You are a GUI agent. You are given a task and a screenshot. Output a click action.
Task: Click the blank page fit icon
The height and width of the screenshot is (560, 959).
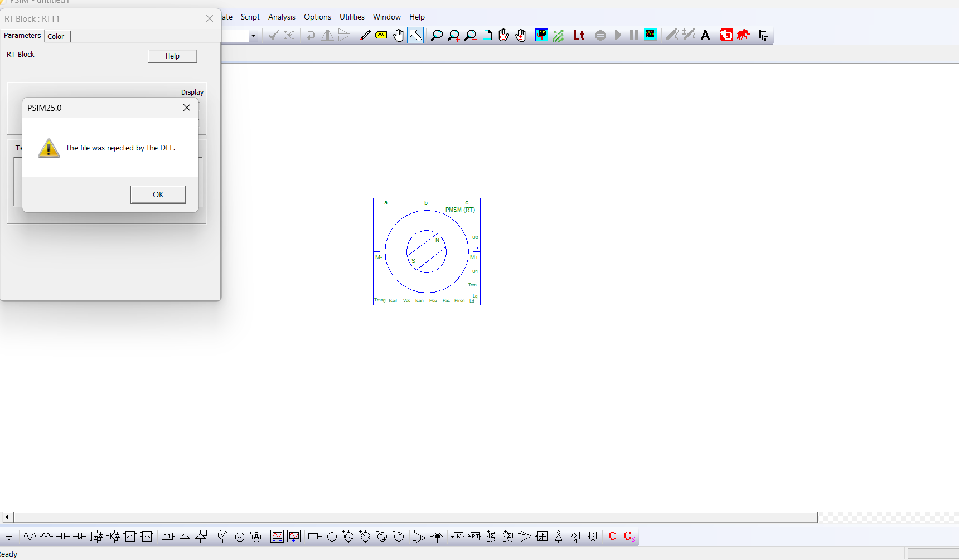[487, 35]
